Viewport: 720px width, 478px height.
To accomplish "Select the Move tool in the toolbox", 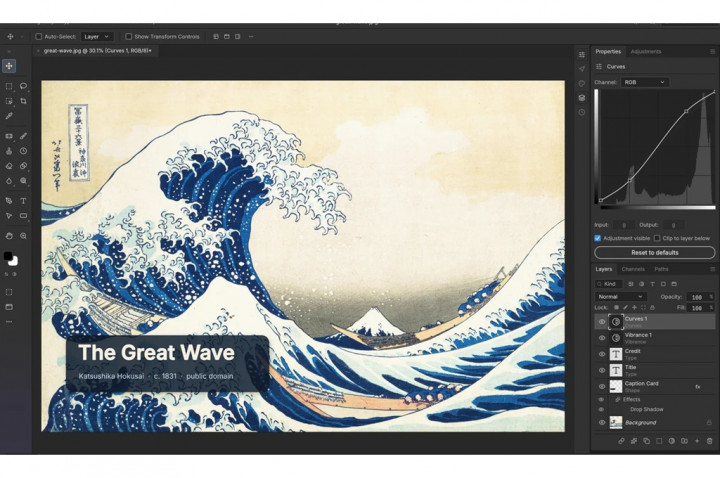I will tap(9, 66).
